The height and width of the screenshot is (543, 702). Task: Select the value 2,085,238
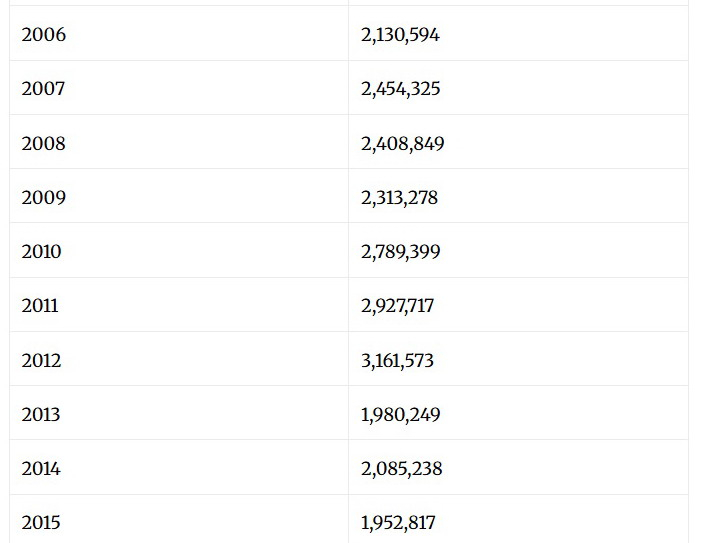pos(401,469)
